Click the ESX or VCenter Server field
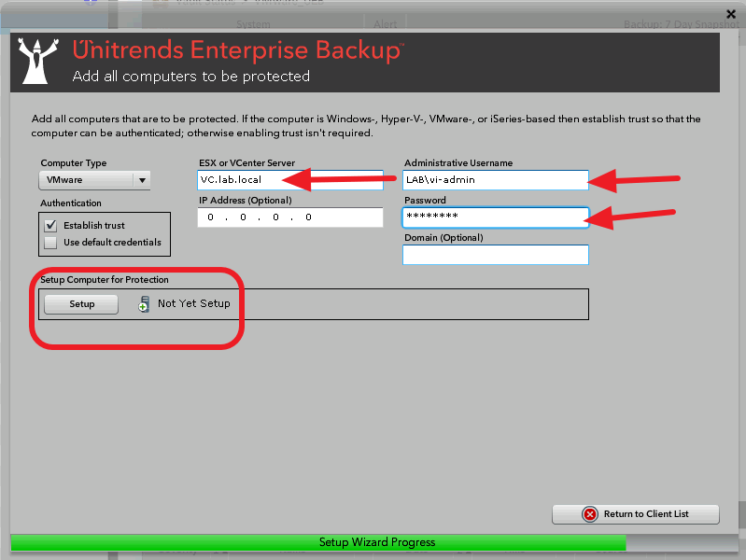Viewport: 746px width, 560px height. click(290, 180)
